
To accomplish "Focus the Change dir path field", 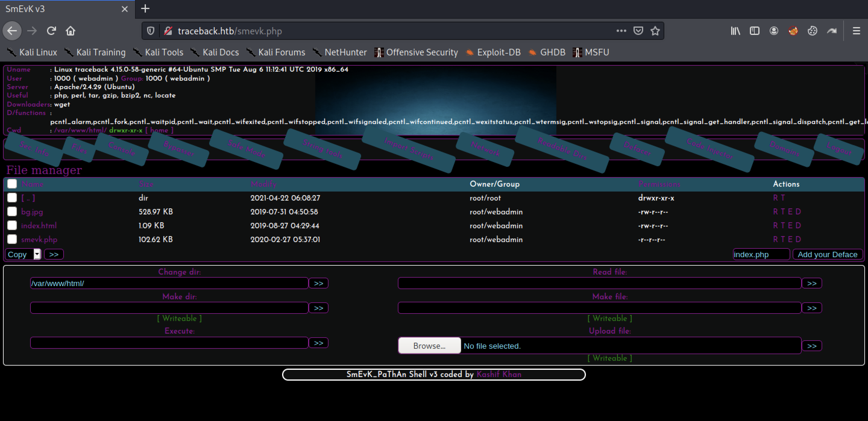I will [169, 283].
